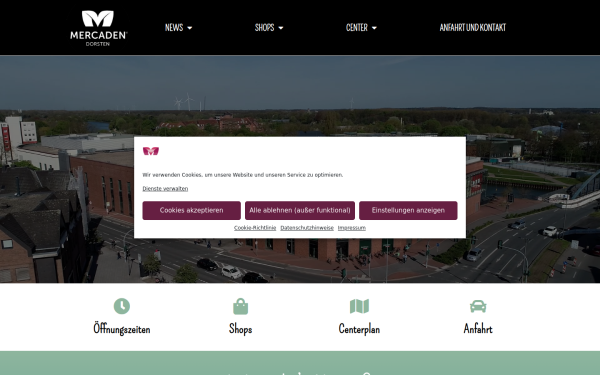Click the Centerplan label
The image size is (600, 375).
[x=359, y=329]
